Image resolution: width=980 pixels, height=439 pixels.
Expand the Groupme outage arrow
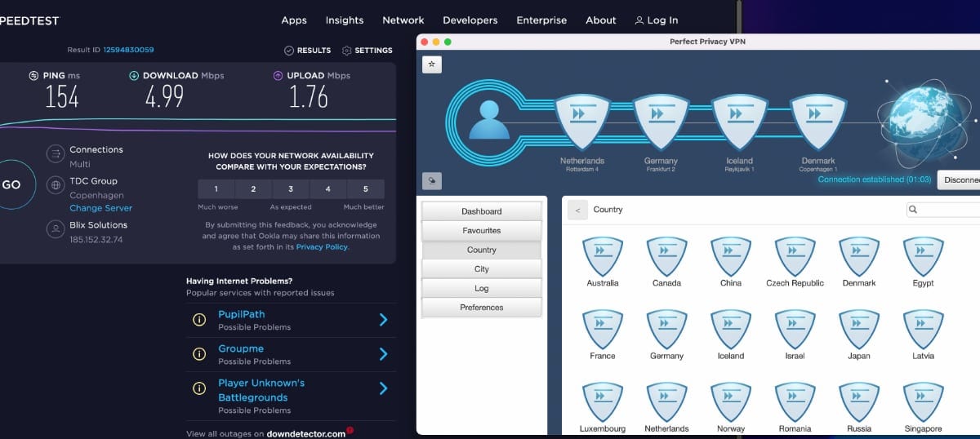click(383, 354)
